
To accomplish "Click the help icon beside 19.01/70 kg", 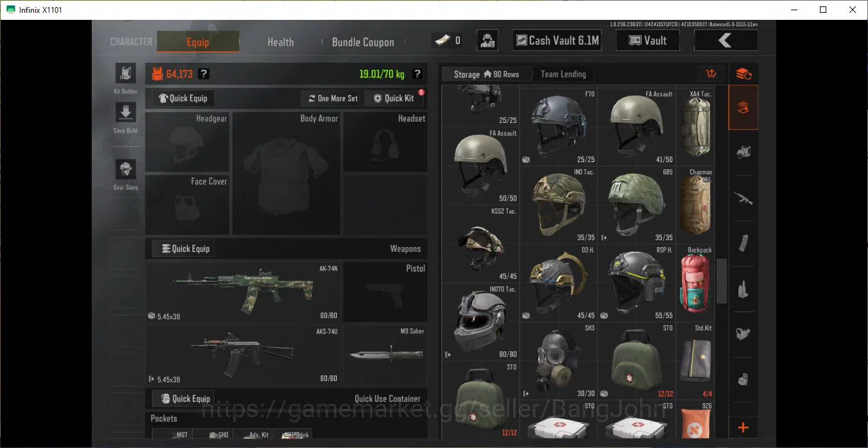I will pos(417,74).
